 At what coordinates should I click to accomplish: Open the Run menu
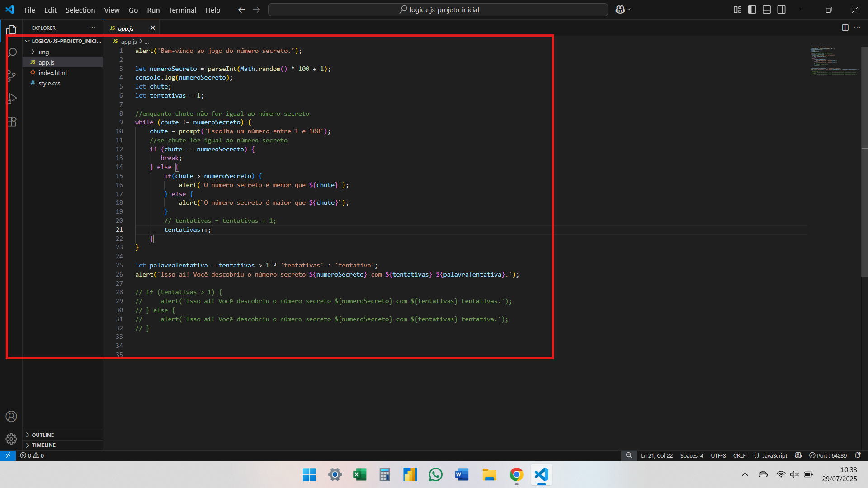tap(153, 10)
